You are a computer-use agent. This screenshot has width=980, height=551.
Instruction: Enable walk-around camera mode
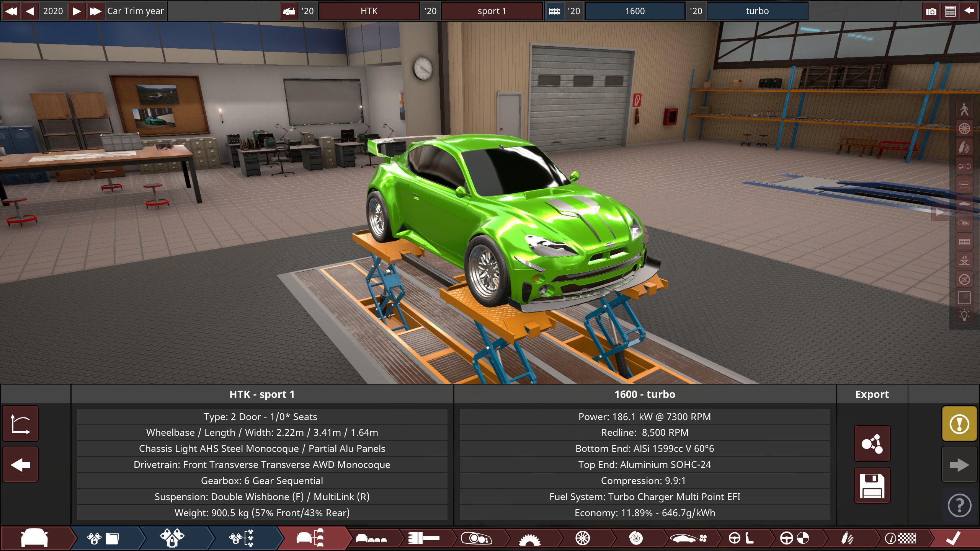pyautogui.click(x=964, y=110)
